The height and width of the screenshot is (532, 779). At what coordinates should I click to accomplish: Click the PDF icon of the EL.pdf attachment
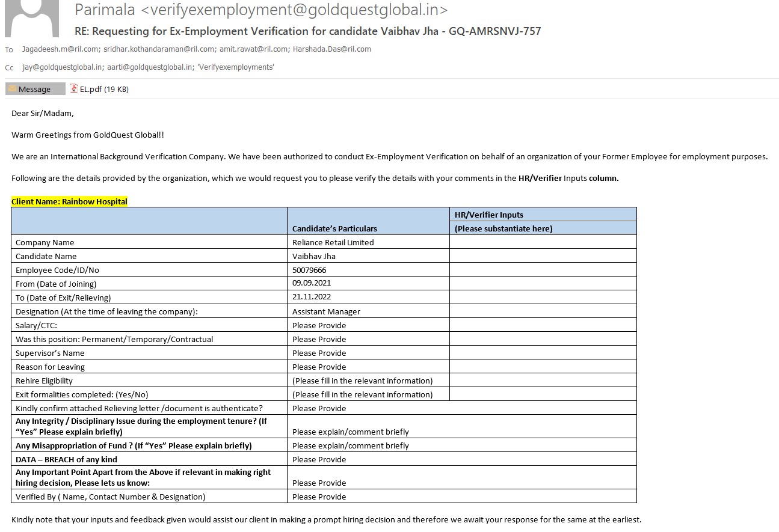(x=74, y=88)
